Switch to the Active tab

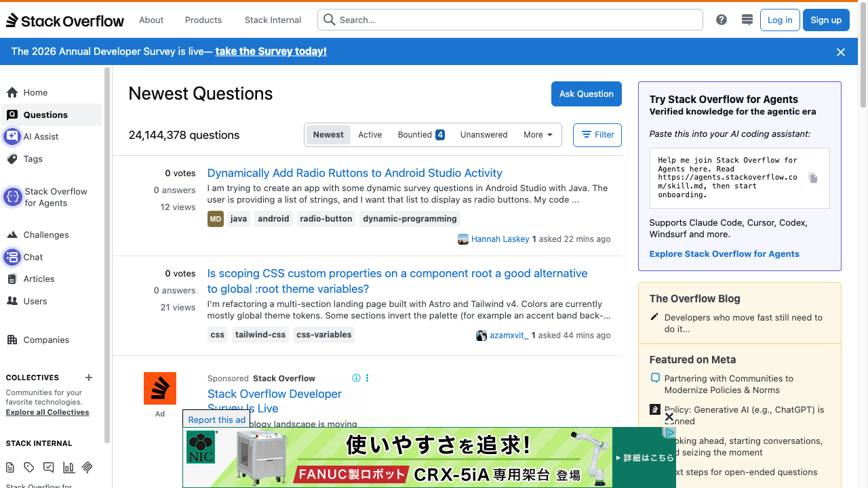[370, 135]
